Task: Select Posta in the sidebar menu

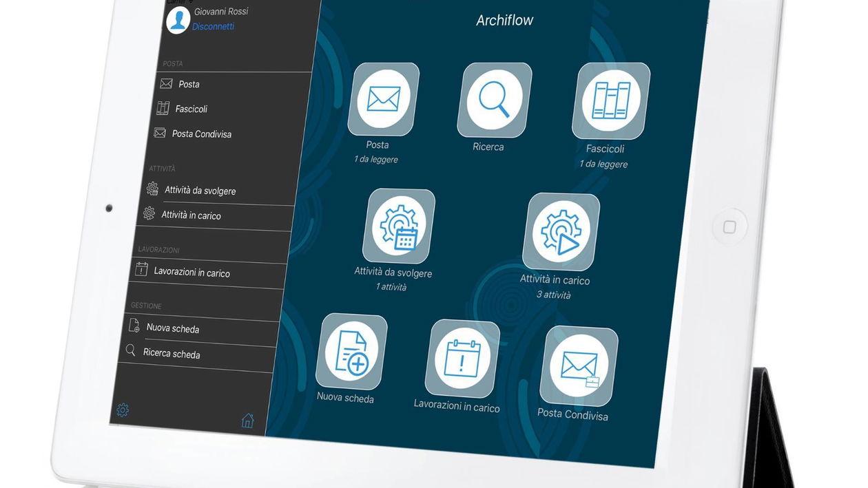Action: pos(189,84)
